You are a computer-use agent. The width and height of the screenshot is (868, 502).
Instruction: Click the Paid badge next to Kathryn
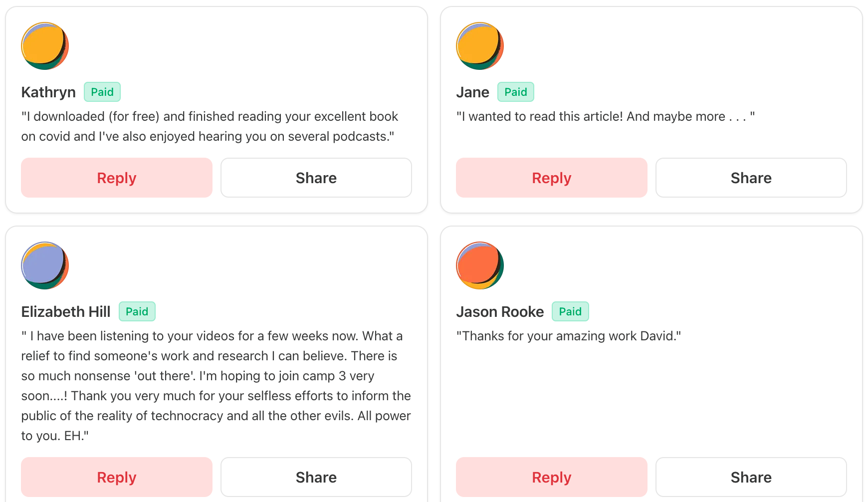(x=102, y=92)
